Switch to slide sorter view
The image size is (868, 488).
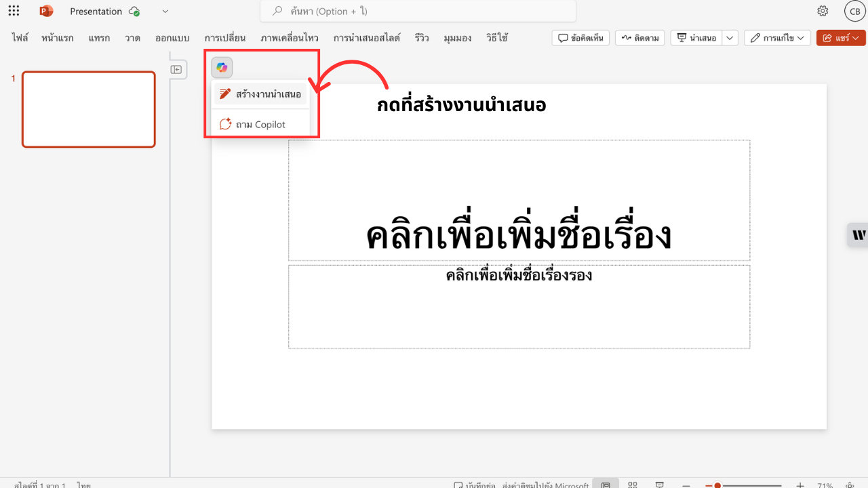coord(633,485)
